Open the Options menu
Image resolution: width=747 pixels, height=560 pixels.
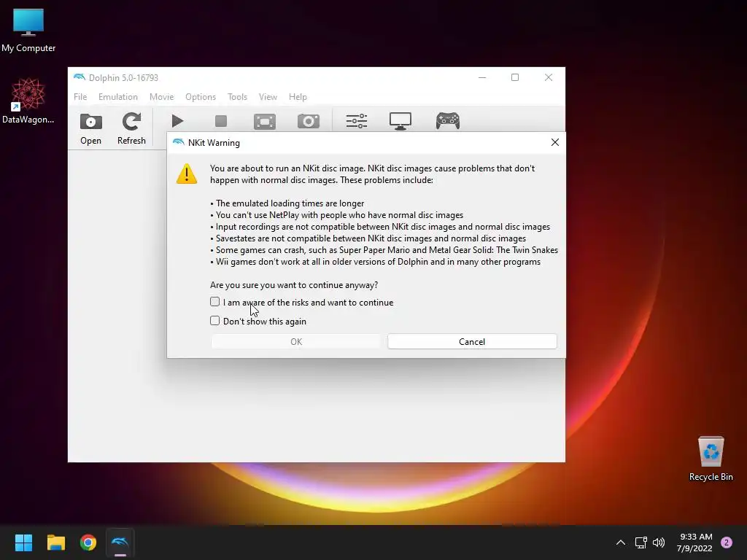[x=201, y=97]
